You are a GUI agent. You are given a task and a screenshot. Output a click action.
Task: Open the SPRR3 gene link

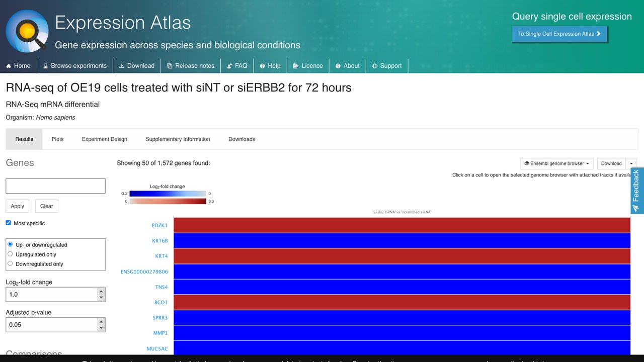tap(160, 318)
